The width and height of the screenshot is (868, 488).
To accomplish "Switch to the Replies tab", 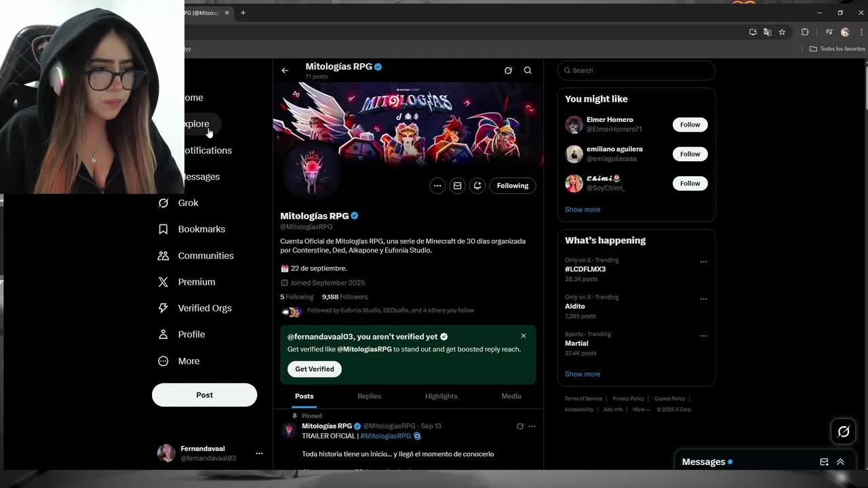I will [370, 396].
